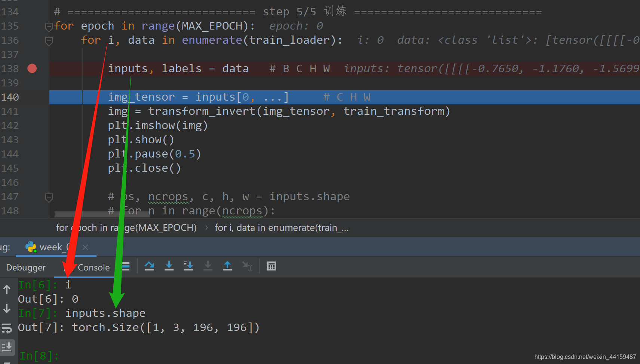This screenshot has width=640, height=364.
Task: Click highlighted execution line 140
Action: point(344,97)
